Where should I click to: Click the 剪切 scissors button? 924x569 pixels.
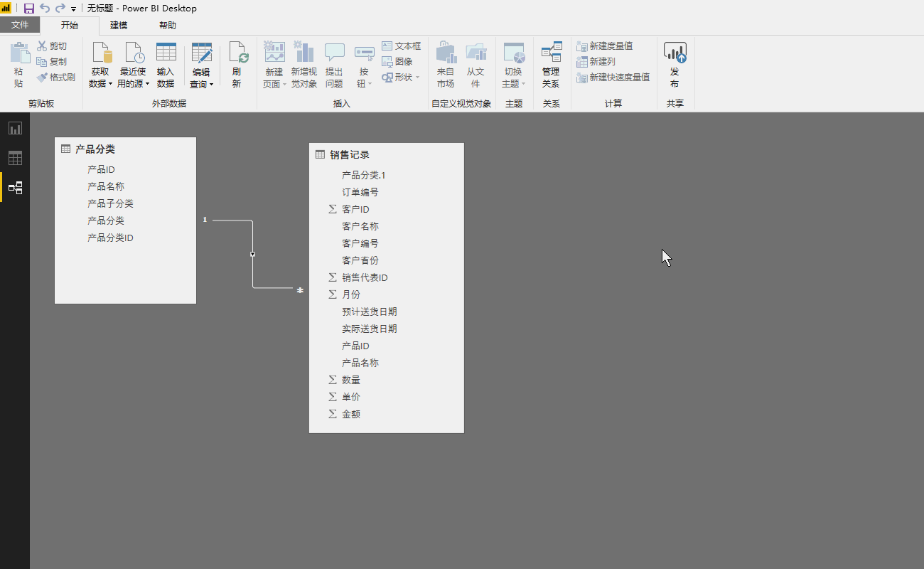click(x=52, y=46)
